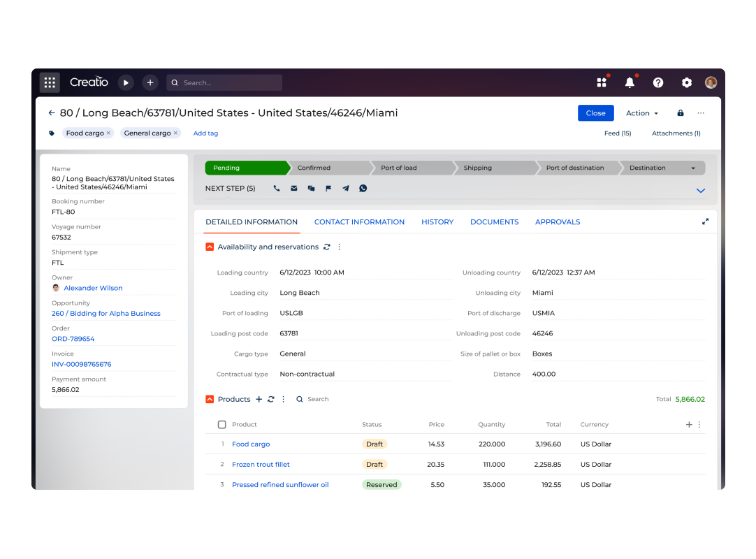The width and height of the screenshot is (756, 559).
Task: Expand the Next Steps panel chevron
Action: (x=701, y=190)
